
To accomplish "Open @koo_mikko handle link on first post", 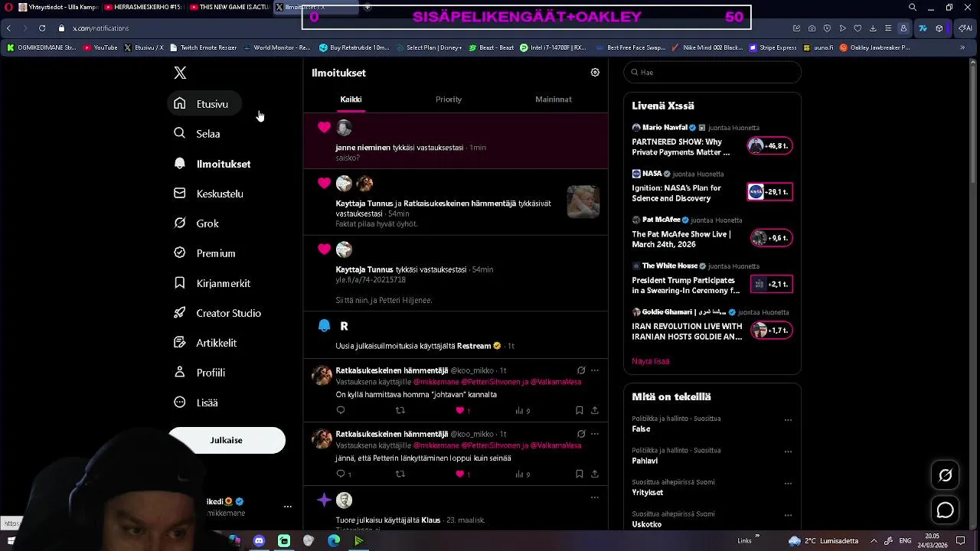I will (x=472, y=370).
